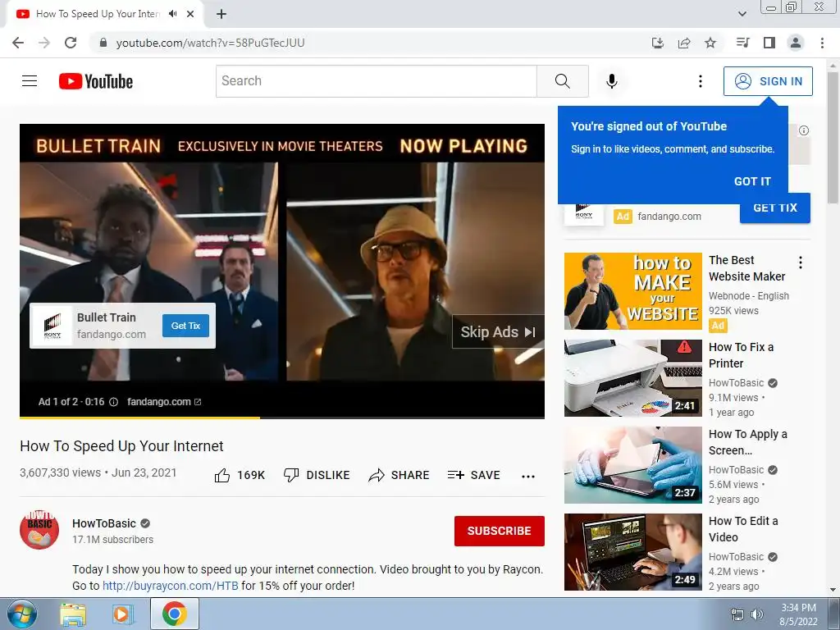Image resolution: width=840 pixels, height=630 pixels.
Task: Open the Windows Start button
Action: pos(21,614)
